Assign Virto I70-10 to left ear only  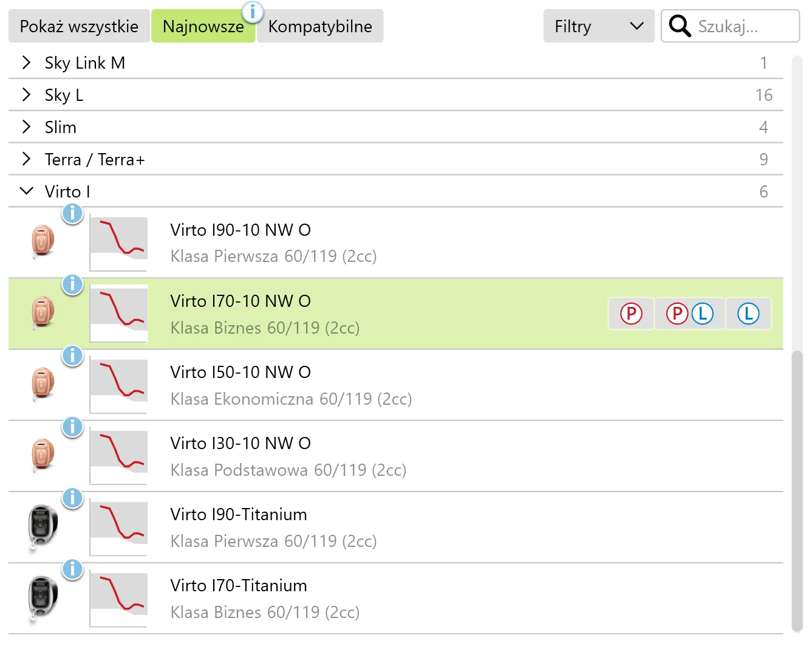point(748,314)
